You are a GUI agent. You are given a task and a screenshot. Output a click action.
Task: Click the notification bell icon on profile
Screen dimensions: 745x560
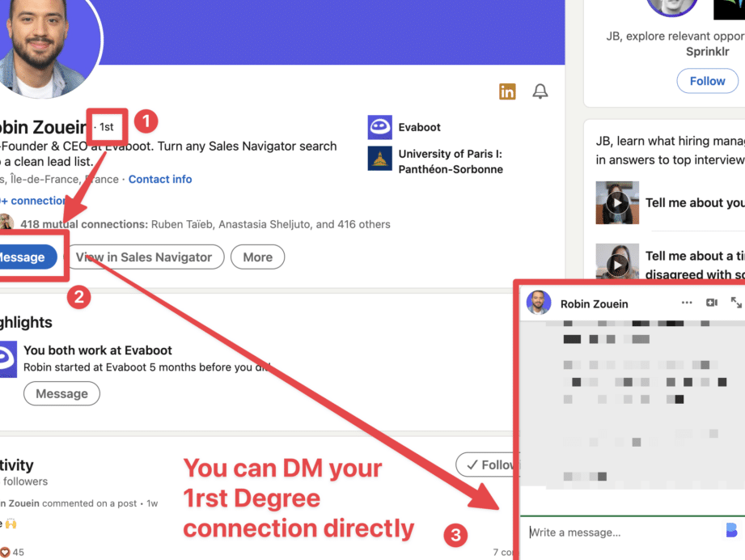coord(540,91)
